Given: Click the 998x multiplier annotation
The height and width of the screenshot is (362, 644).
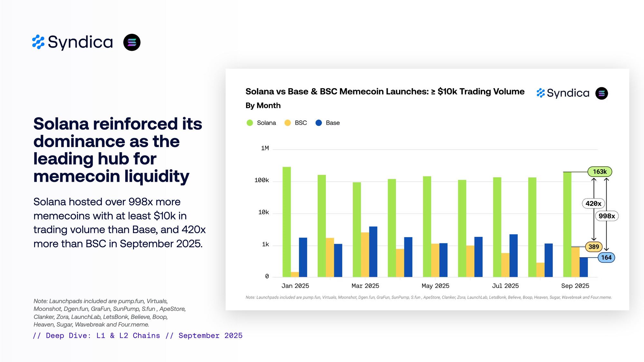Looking at the screenshot, I should coord(607,216).
